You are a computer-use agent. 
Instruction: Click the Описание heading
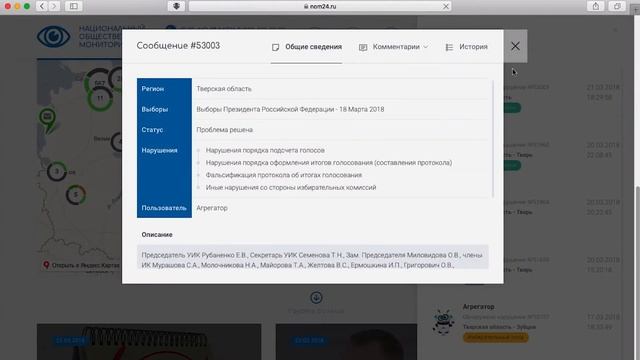157,235
